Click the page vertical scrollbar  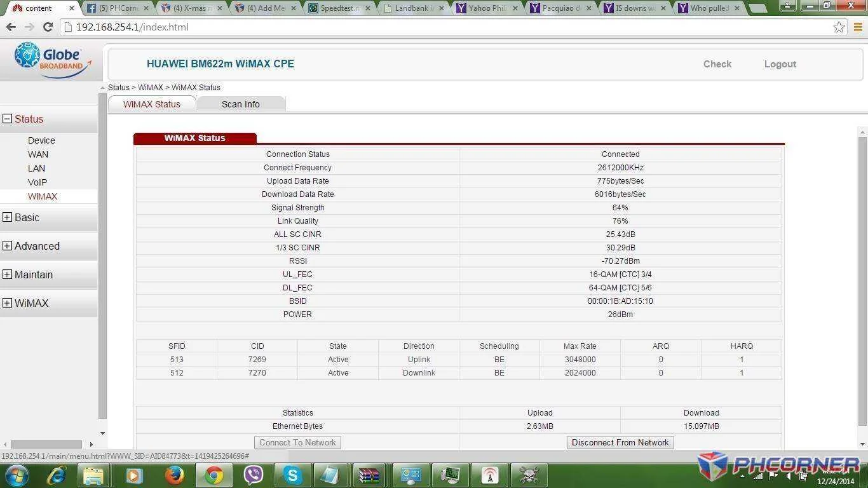862,281
